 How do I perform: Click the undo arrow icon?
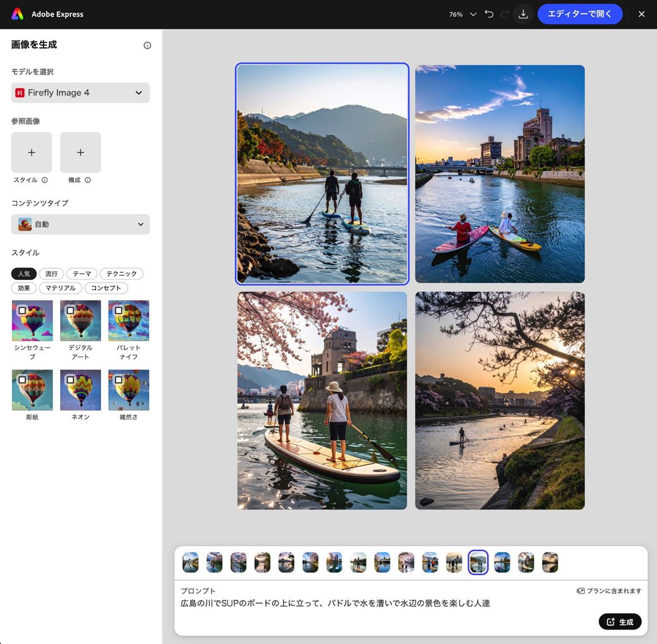tap(489, 14)
